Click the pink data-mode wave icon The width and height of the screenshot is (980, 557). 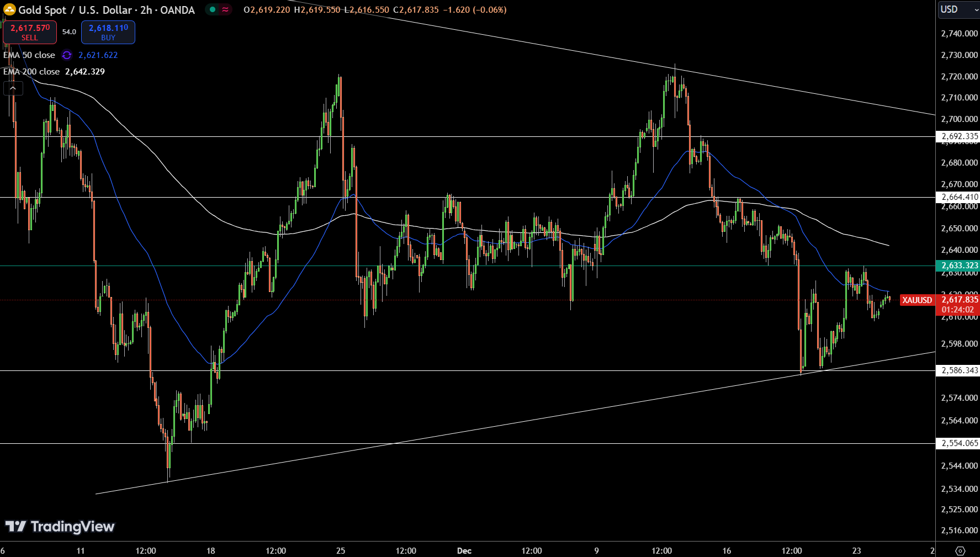[x=225, y=9]
